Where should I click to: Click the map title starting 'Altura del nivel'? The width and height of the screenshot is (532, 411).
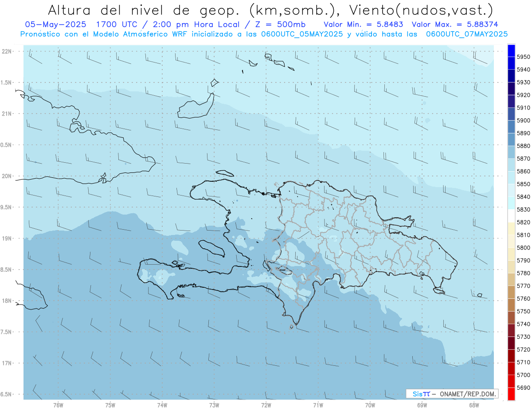[270, 9]
